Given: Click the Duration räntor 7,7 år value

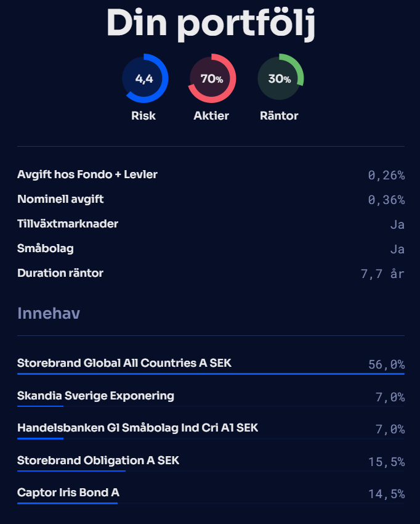Looking at the screenshot, I should click(x=382, y=274).
